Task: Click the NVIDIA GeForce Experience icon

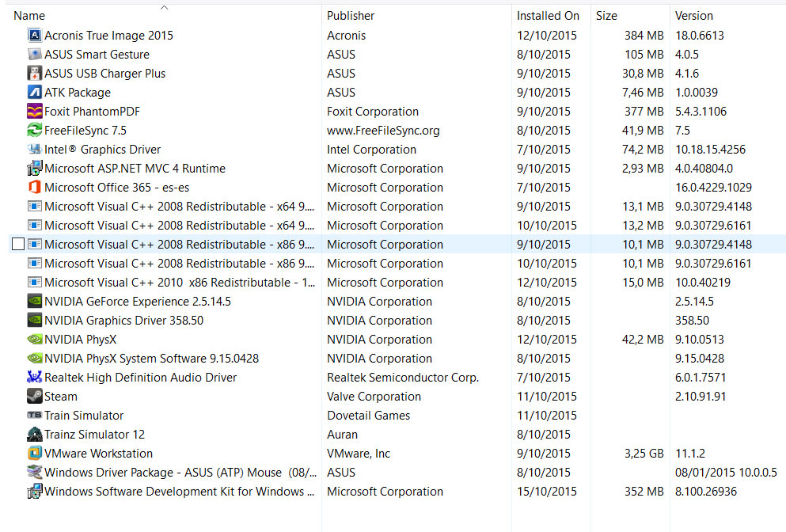Action: click(34, 302)
